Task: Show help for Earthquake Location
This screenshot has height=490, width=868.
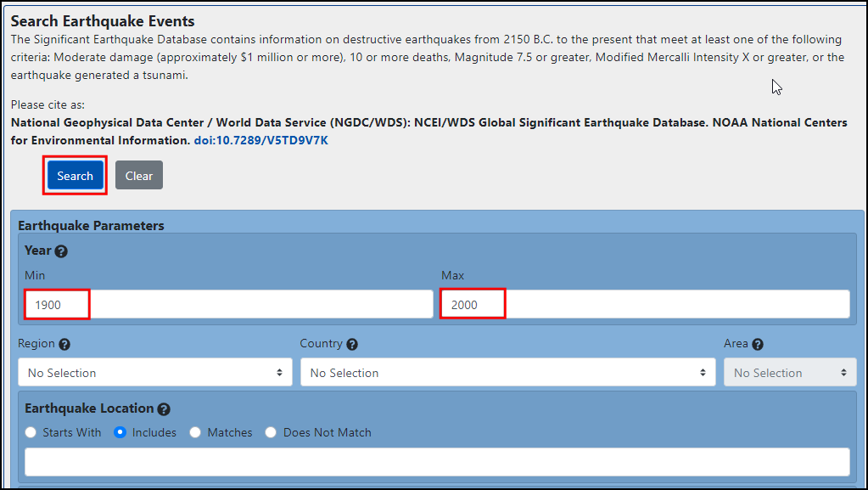Action: point(164,409)
